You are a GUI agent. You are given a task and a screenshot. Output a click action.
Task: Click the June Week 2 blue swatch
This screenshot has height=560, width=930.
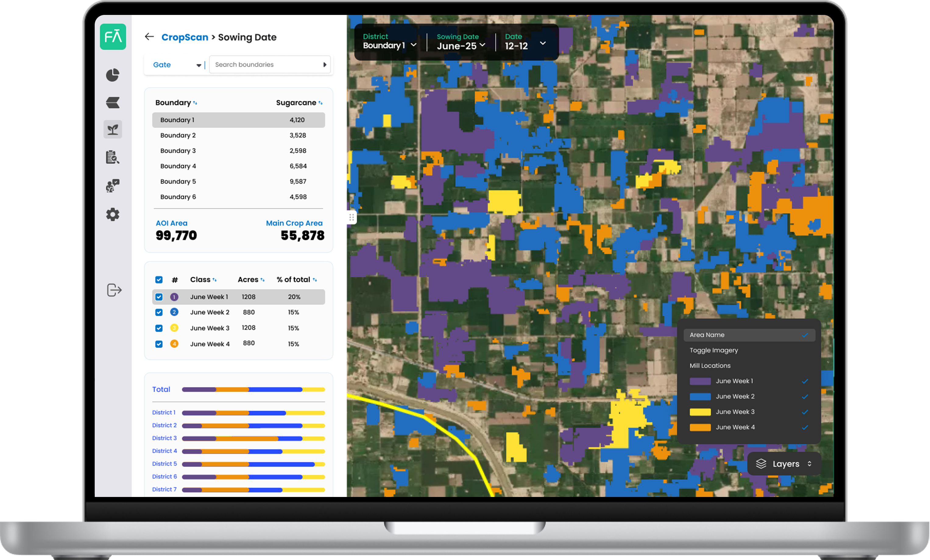click(700, 396)
